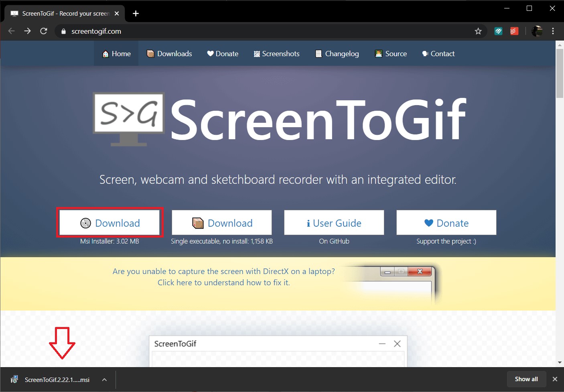Download the single executable version
The width and height of the screenshot is (564, 392).
[x=222, y=223]
